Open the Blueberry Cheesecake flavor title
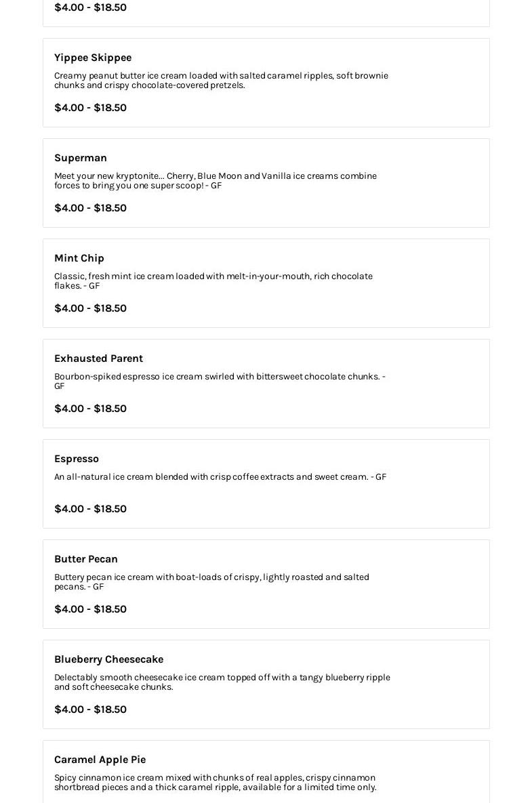The width and height of the screenshot is (532, 803). coord(108,659)
